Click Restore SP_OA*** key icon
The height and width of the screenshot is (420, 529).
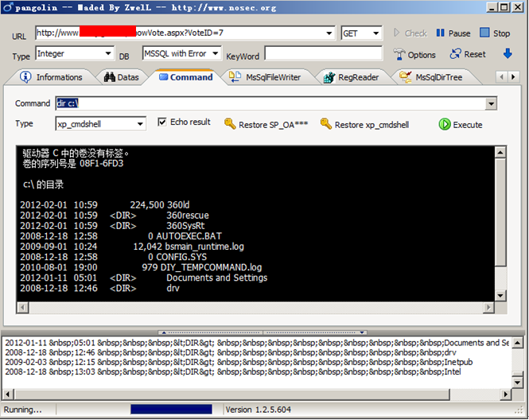230,124
